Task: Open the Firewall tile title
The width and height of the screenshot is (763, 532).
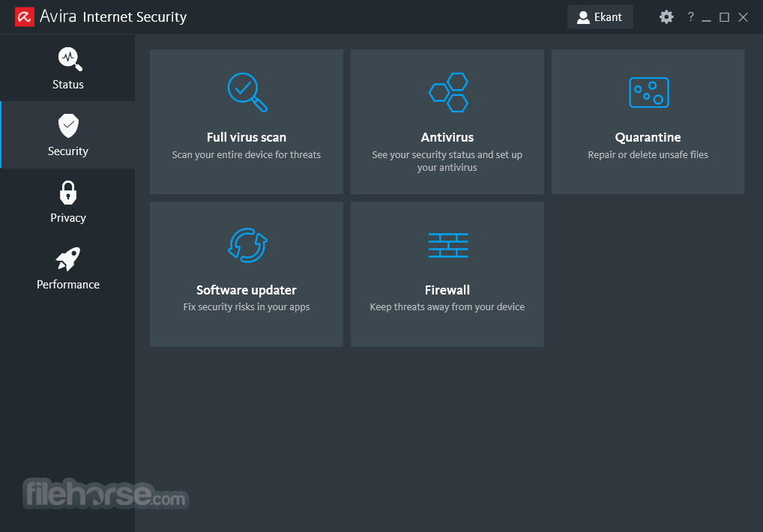Action: [x=447, y=290]
